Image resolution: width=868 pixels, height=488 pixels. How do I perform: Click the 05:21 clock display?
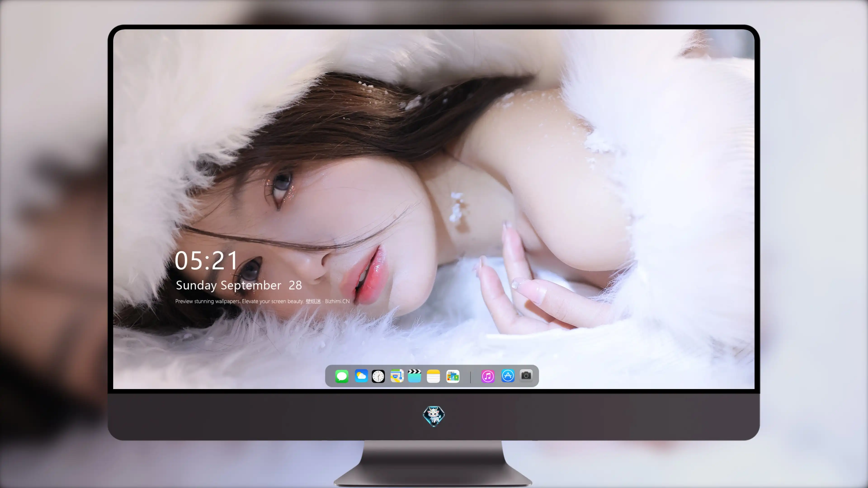(x=206, y=261)
